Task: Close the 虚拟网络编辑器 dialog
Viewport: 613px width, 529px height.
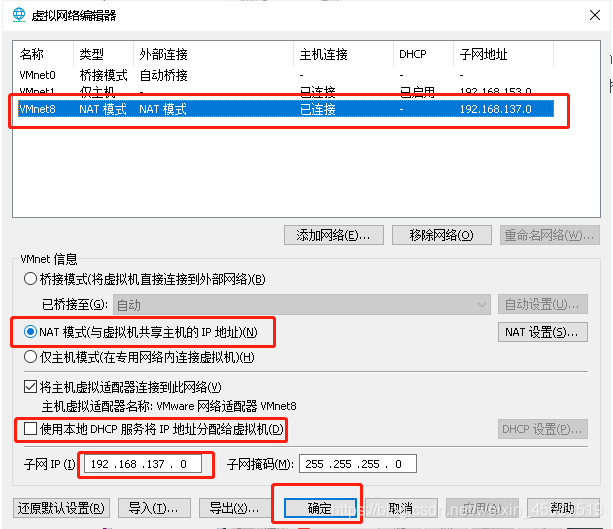Action: pyautogui.click(x=595, y=15)
